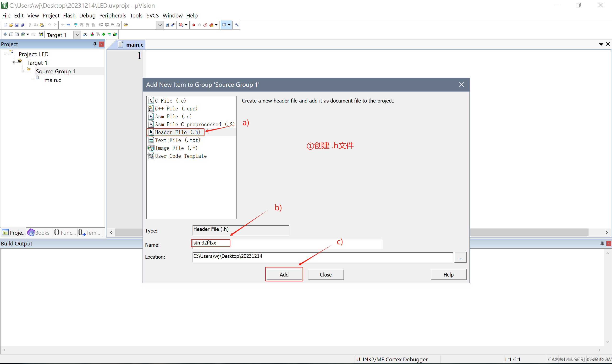The height and width of the screenshot is (364, 612).
Task: Open the breakpoints dropdown arrow
Action: click(x=216, y=25)
